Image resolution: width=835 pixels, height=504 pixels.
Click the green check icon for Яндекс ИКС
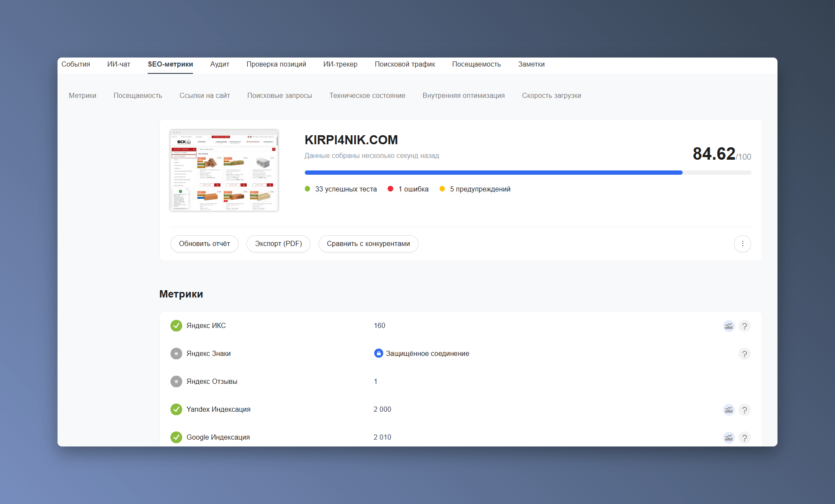coord(176,326)
